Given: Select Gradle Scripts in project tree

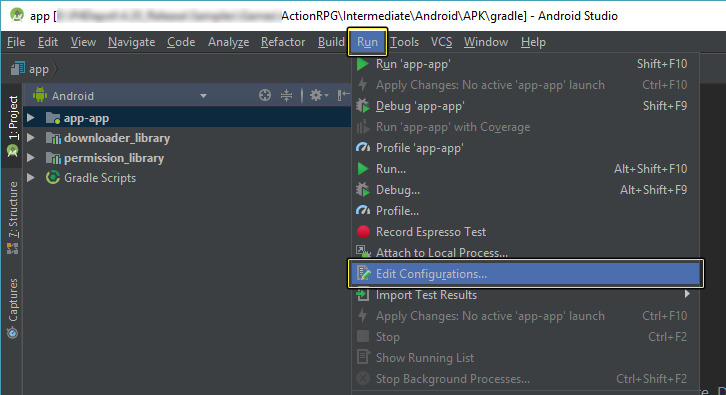Looking at the screenshot, I should (100, 178).
